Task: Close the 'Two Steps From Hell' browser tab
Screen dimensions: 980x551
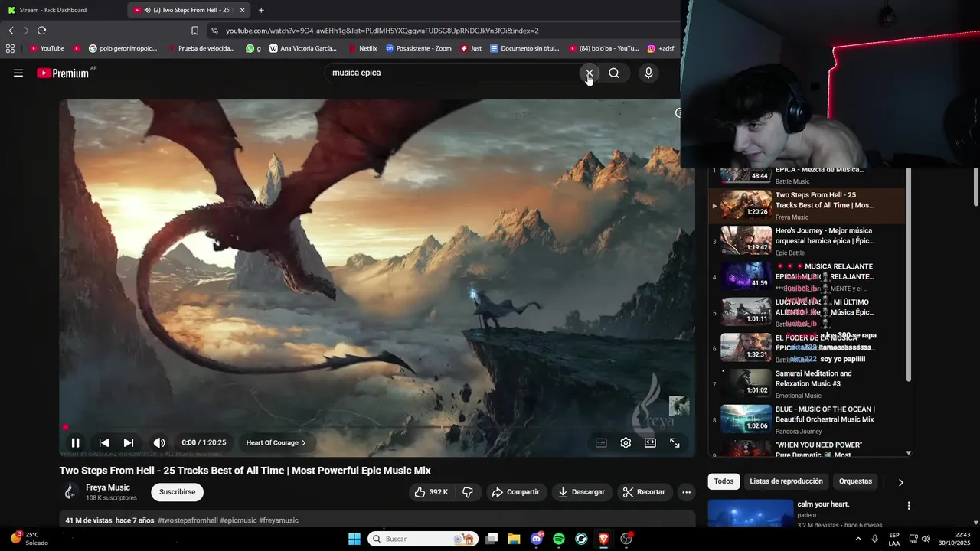Action: click(x=243, y=10)
